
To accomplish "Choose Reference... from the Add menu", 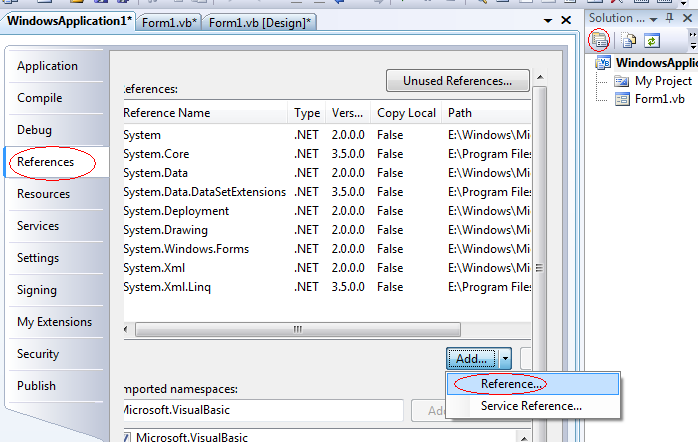I will point(512,384).
